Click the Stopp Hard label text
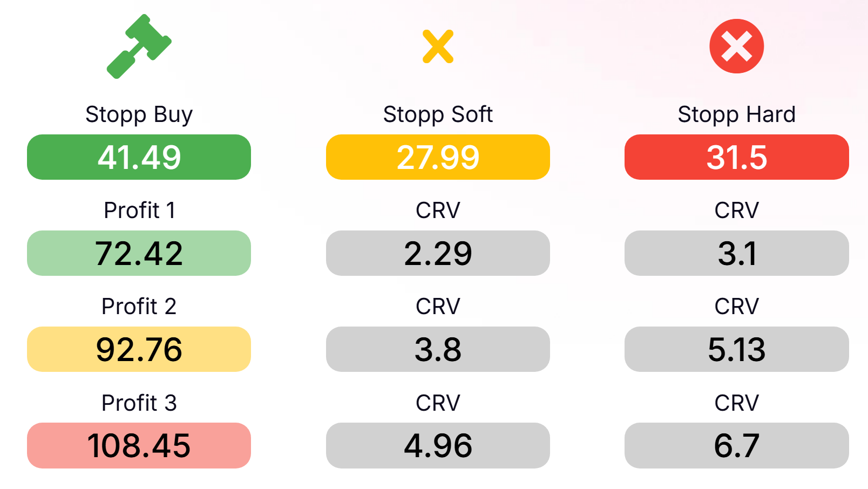868x489 pixels. tap(736, 114)
